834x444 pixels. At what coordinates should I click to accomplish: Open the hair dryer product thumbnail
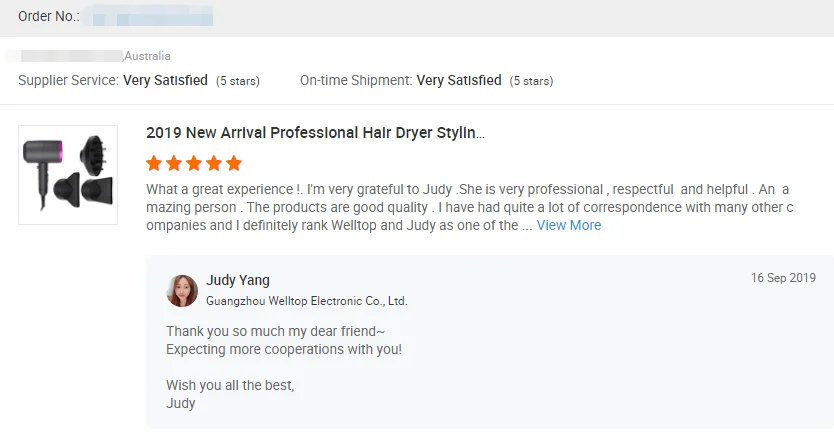68,175
